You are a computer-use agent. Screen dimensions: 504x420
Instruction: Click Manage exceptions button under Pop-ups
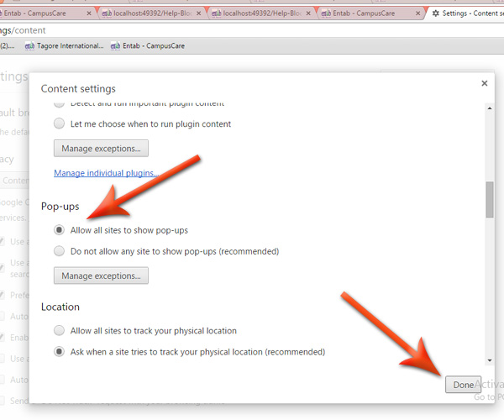click(x=101, y=276)
